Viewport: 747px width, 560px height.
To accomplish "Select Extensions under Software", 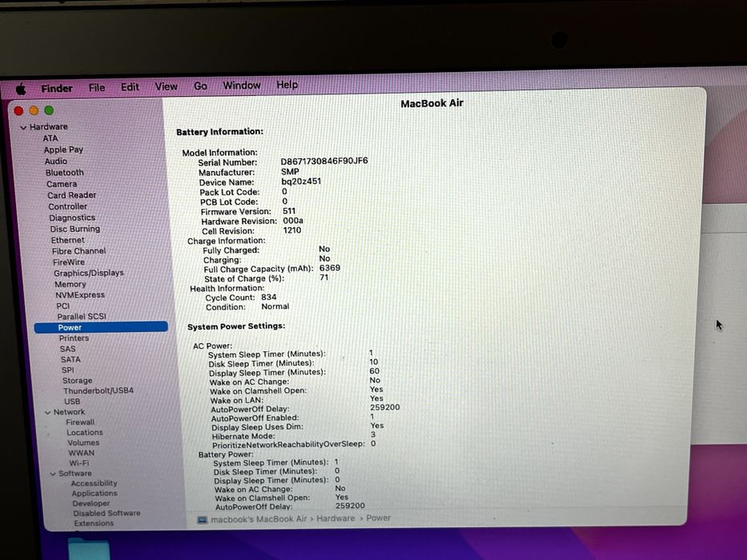I will pyautogui.click(x=94, y=523).
